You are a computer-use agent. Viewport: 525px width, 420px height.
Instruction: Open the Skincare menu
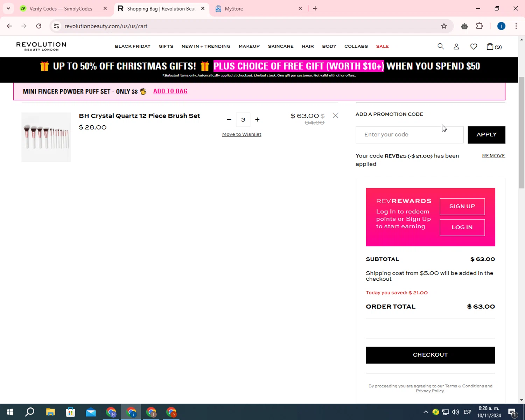pos(281,46)
